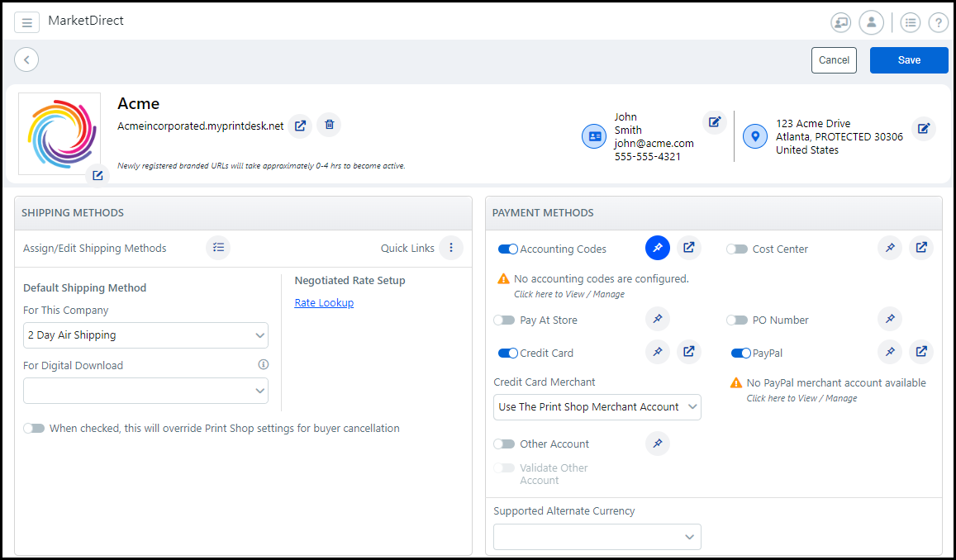Open Acme branded URL in new window
This screenshot has width=956, height=560.
(301, 126)
